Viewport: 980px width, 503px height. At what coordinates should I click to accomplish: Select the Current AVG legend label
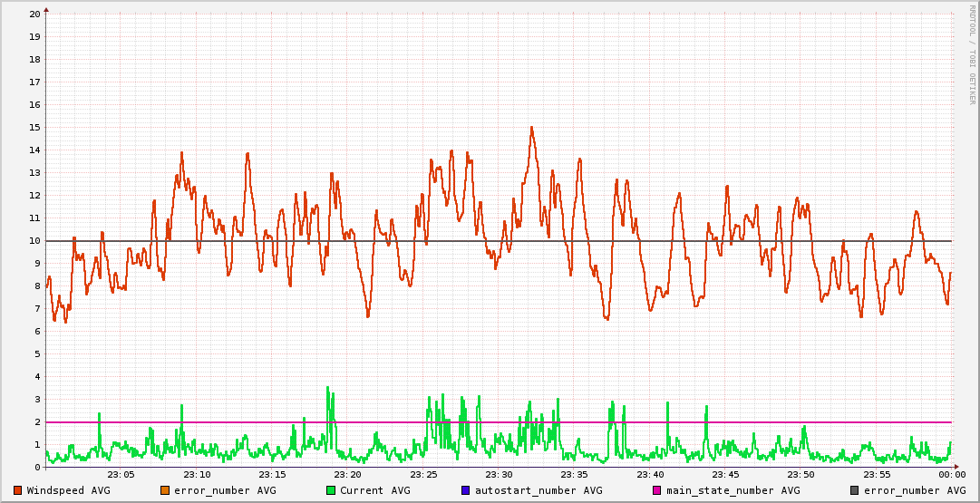(375, 490)
